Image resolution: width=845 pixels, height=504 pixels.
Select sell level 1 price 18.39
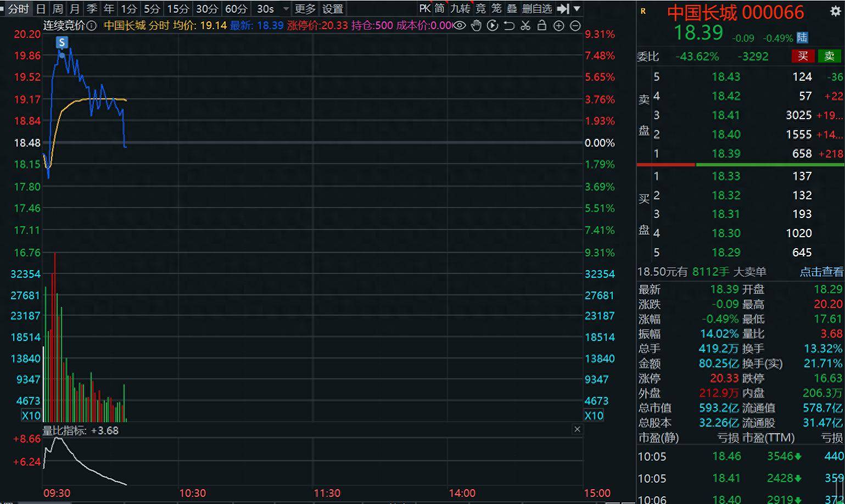point(726,154)
